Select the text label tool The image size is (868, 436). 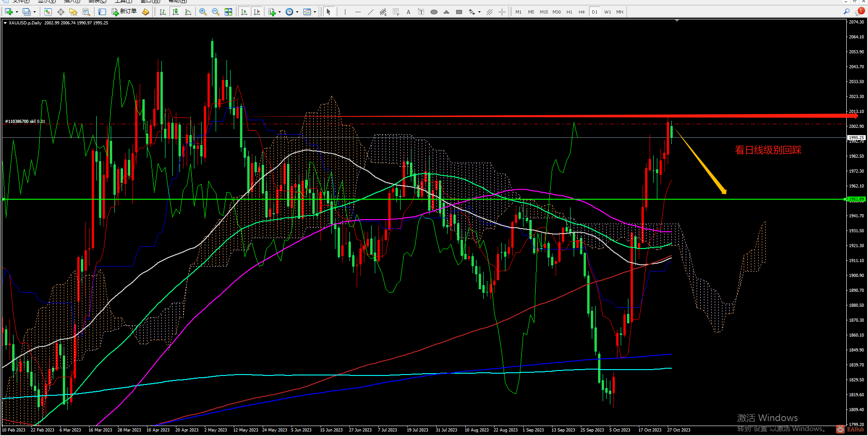point(421,12)
